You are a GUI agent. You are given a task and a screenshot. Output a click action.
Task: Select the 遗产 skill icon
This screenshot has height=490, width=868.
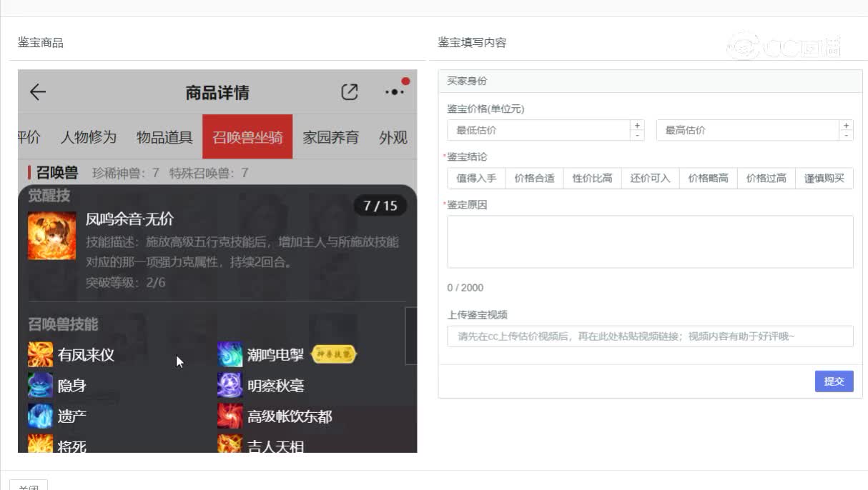41,416
